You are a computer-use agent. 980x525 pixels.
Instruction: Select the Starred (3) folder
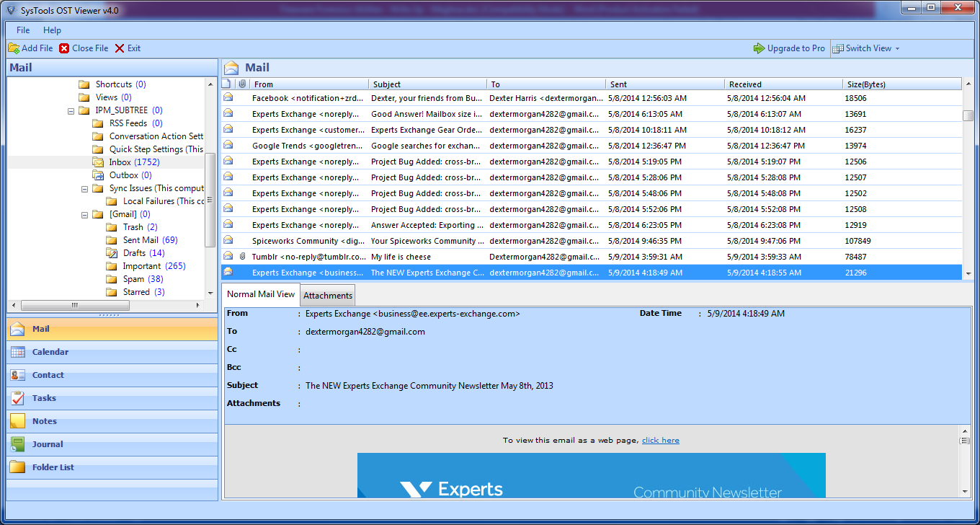[143, 292]
